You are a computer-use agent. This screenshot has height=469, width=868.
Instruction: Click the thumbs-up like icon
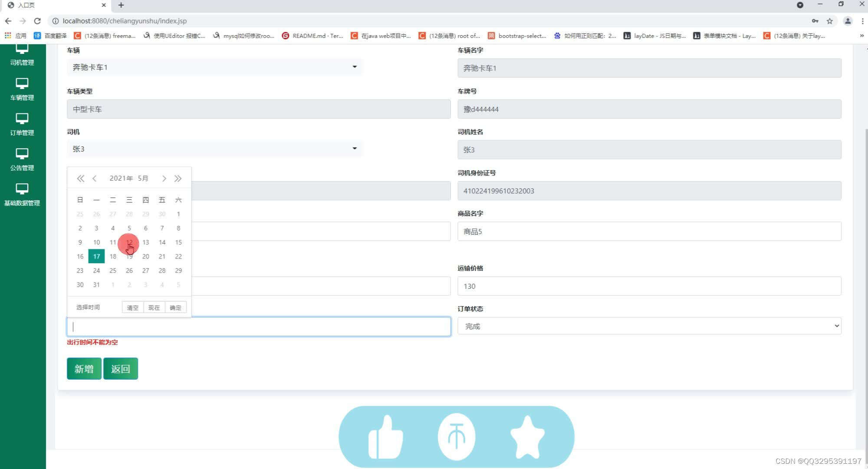(x=385, y=437)
